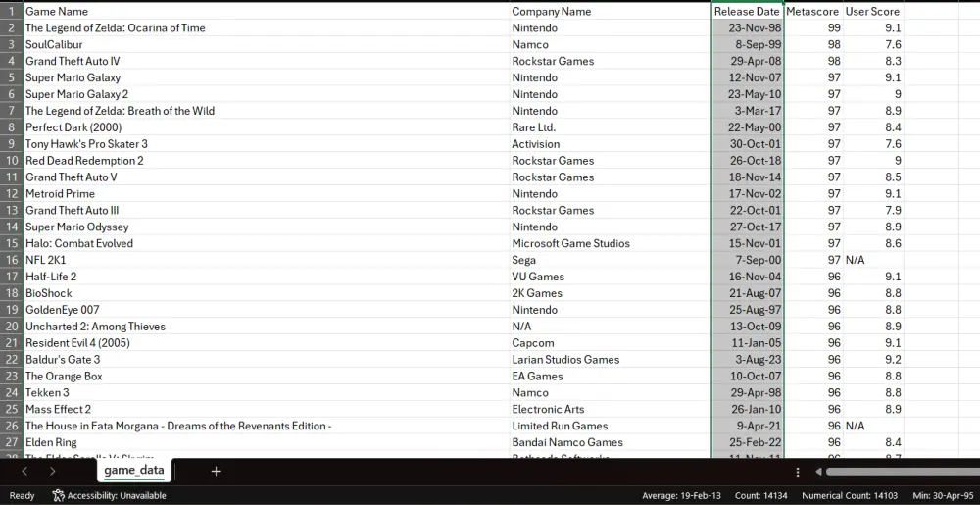
Task: Select the Game Name header cell
Action: (267, 11)
